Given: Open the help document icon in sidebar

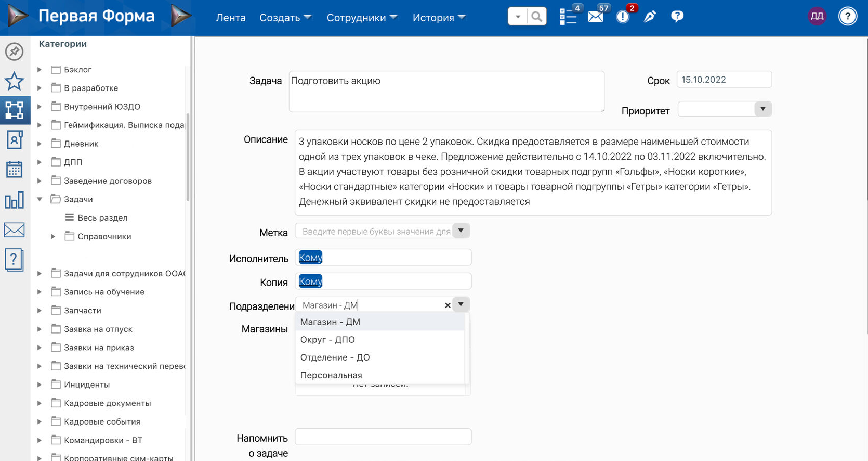Looking at the screenshot, I should 14,259.
